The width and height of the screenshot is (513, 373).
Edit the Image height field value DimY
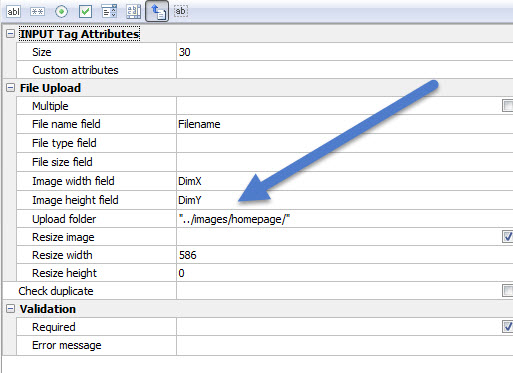(345, 200)
